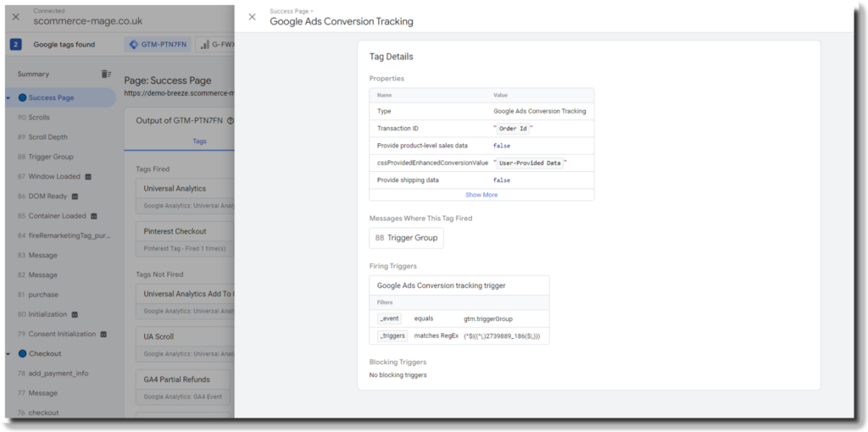Open the Pinterest Checkout tag card
868x432 pixels.
185,238
